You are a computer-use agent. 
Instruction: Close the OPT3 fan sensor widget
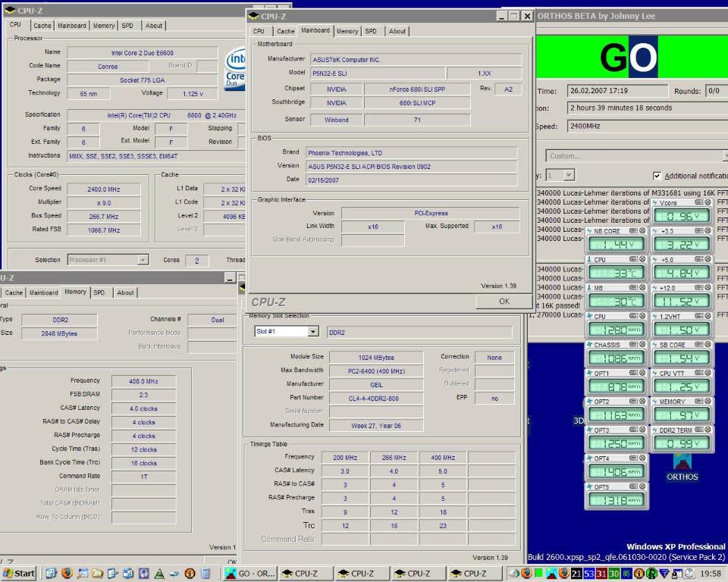[x=642, y=430]
